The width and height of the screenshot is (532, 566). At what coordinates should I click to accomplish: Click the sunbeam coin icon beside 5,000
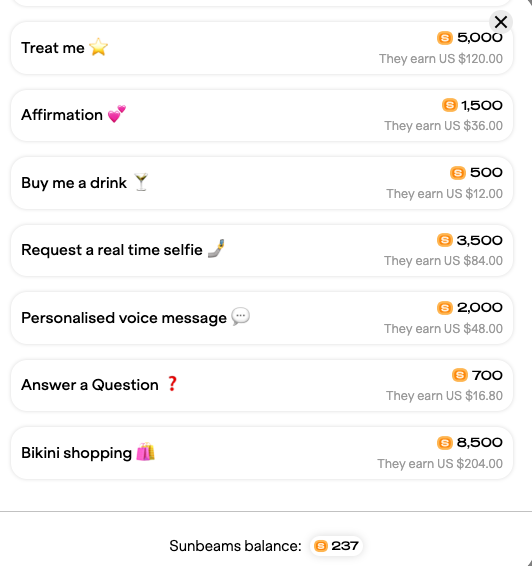(445, 38)
